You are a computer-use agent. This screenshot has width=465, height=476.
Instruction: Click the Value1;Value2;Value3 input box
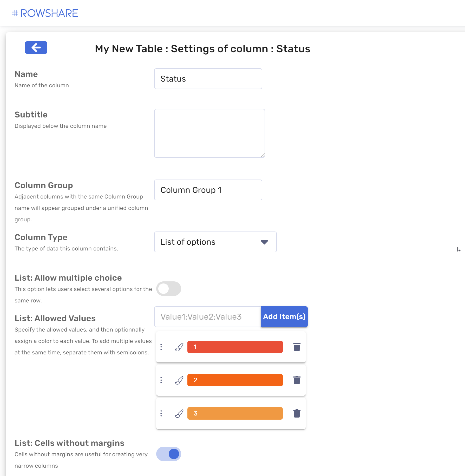point(208,317)
